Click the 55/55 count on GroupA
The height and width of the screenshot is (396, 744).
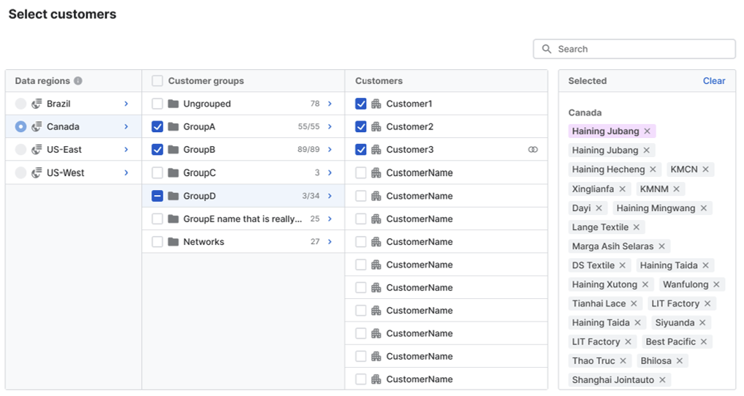308,127
